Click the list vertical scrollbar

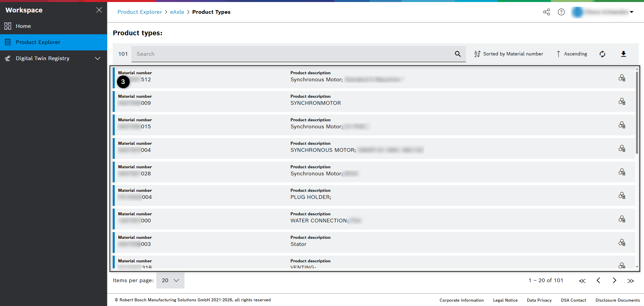click(637, 113)
